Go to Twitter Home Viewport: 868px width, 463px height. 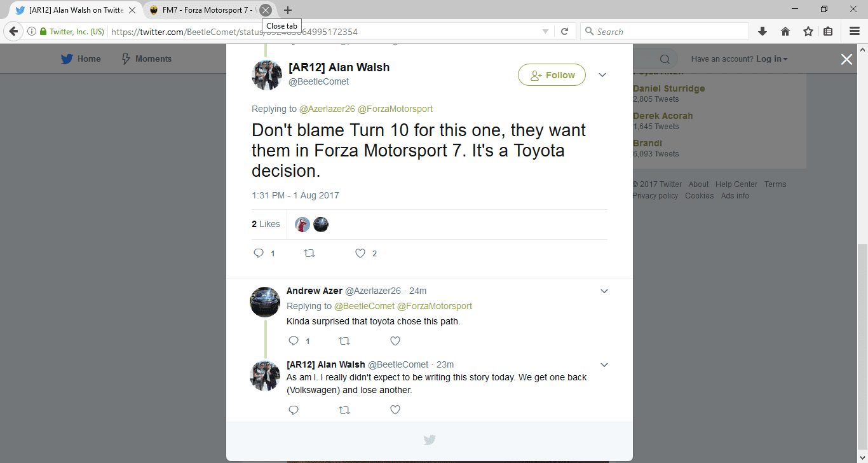click(x=81, y=59)
